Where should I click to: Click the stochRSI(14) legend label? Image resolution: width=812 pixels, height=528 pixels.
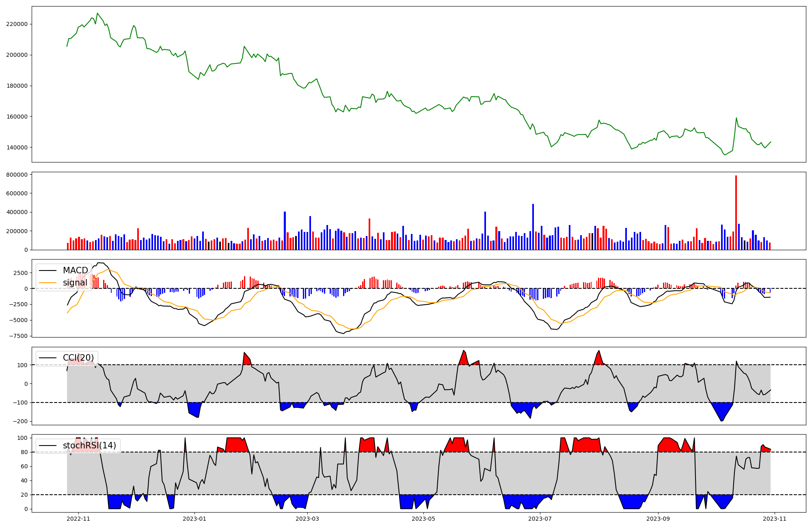(89, 446)
